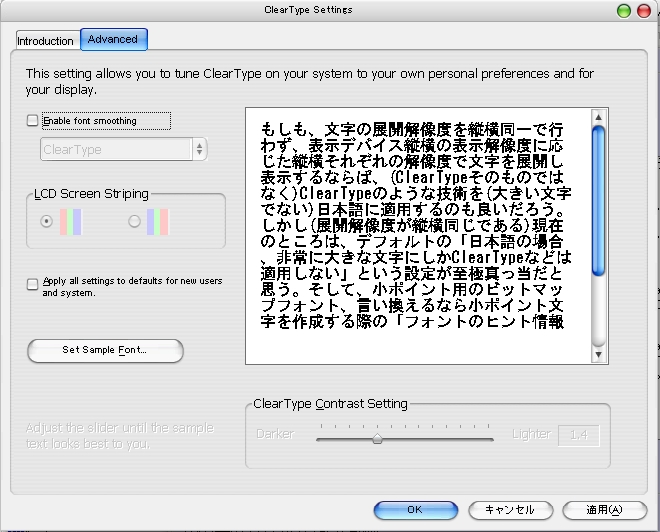Click the キャンセル button
The image size is (660, 532).
510,510
